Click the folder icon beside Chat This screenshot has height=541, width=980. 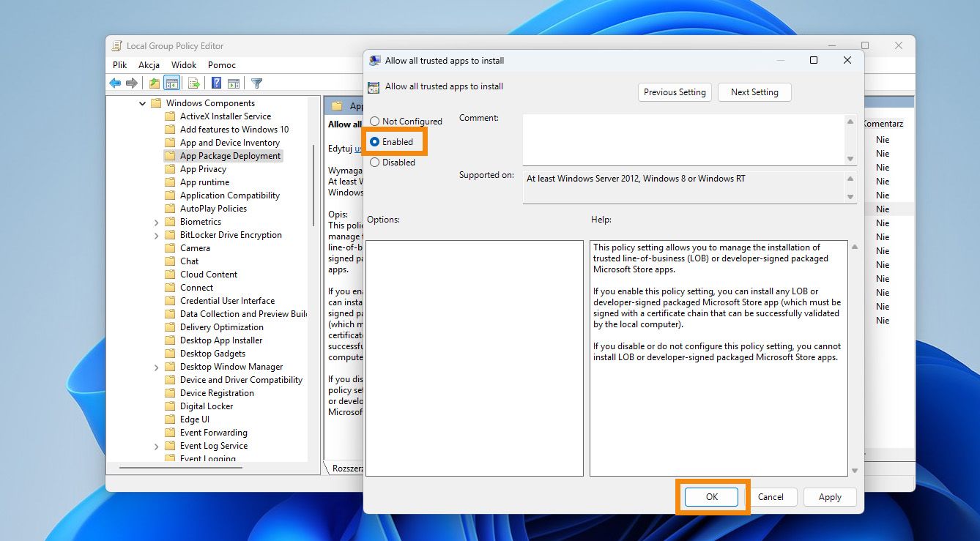pos(170,261)
